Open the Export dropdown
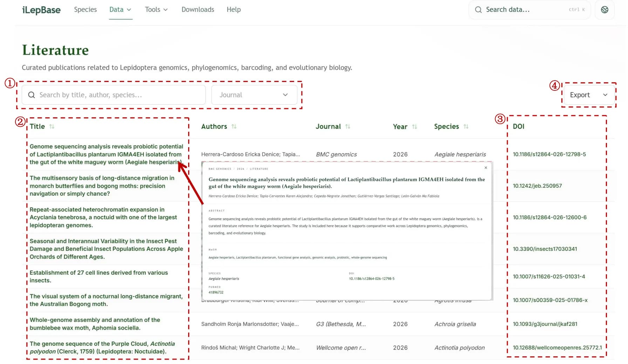The height and width of the screenshot is (364, 628). pos(589,95)
